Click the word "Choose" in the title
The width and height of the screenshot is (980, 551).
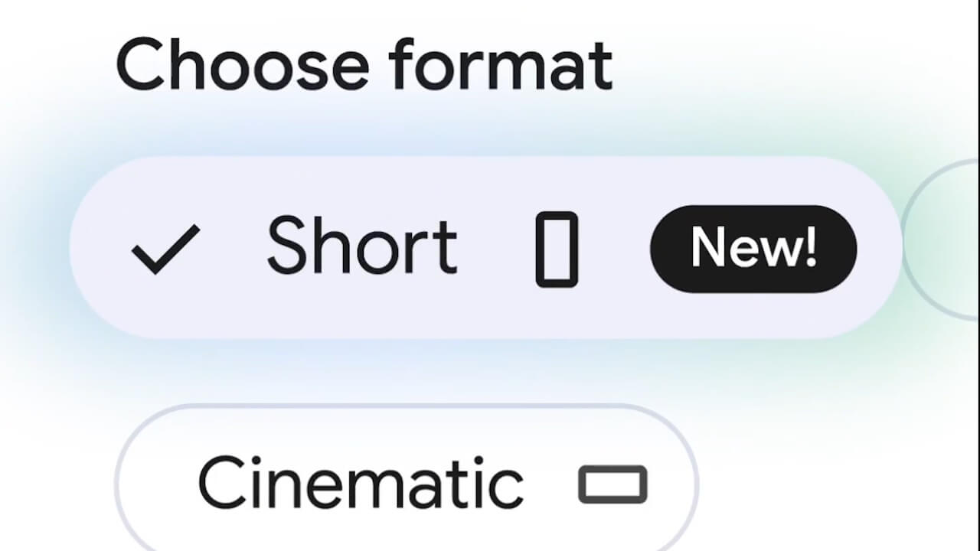click(x=243, y=64)
